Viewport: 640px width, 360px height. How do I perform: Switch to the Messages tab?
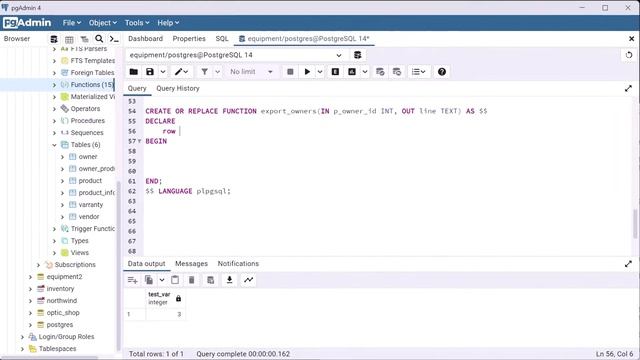(191, 264)
